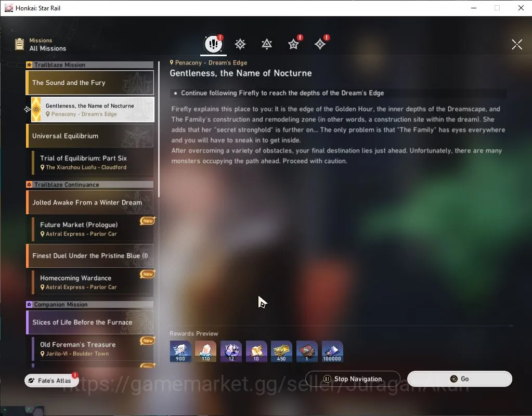
Task: Click the mission list scrollbar
Action: (159, 129)
